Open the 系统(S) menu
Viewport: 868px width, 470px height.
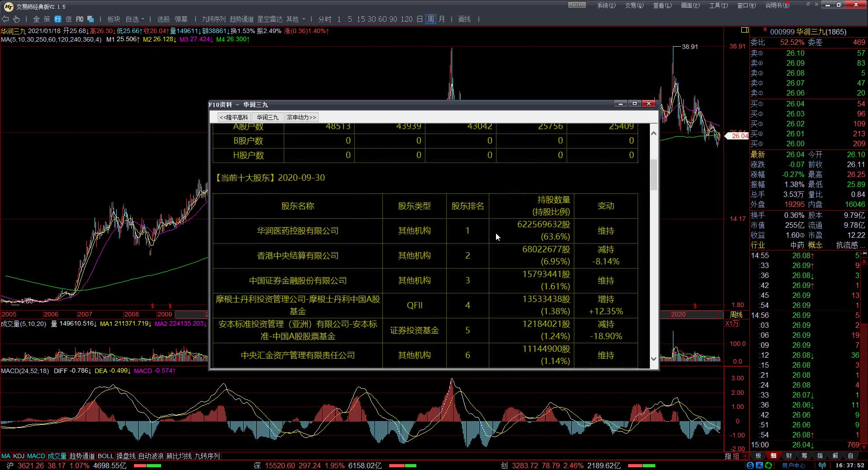606,5
